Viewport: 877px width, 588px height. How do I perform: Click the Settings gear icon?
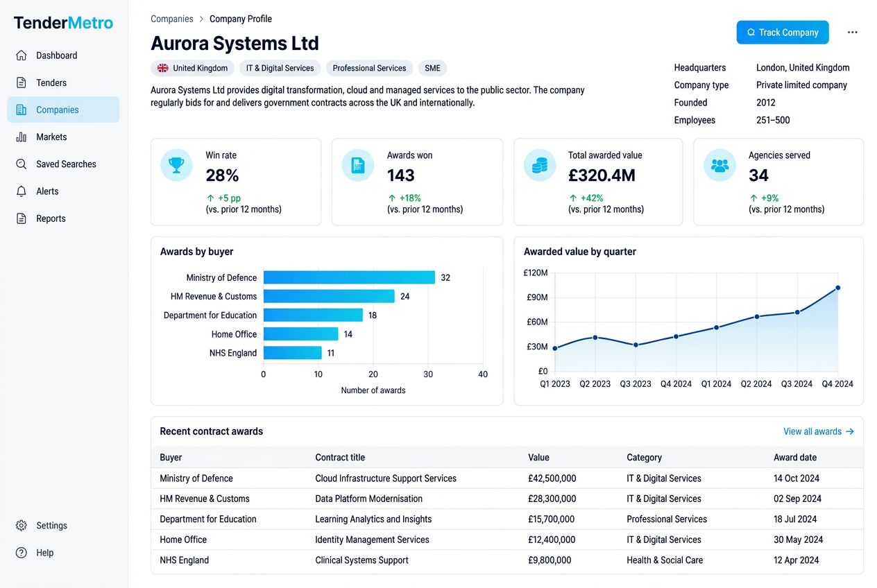tap(22, 526)
